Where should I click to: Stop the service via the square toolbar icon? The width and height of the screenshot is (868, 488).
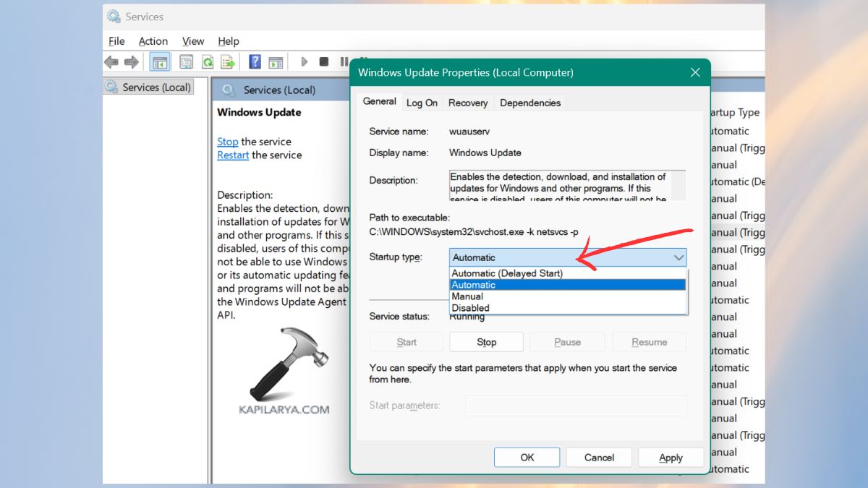tap(324, 61)
